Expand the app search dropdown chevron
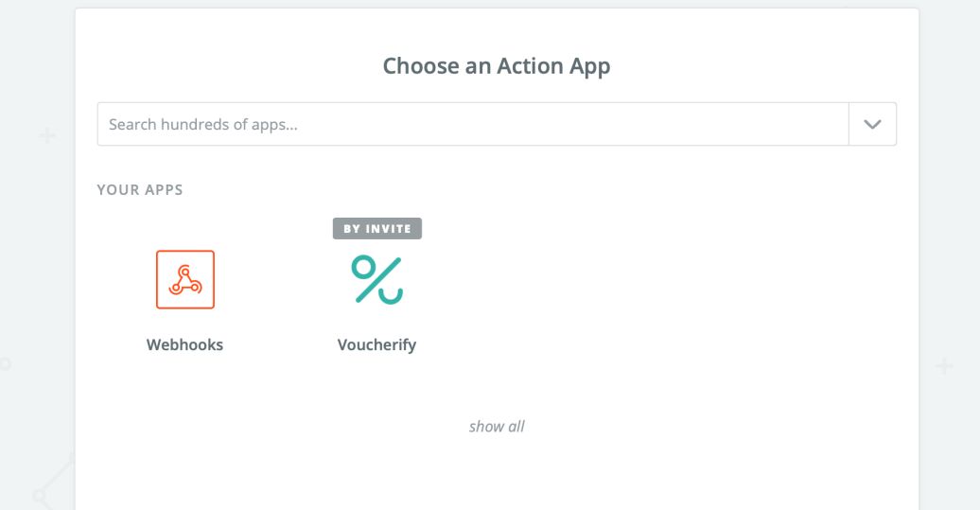 click(x=872, y=124)
